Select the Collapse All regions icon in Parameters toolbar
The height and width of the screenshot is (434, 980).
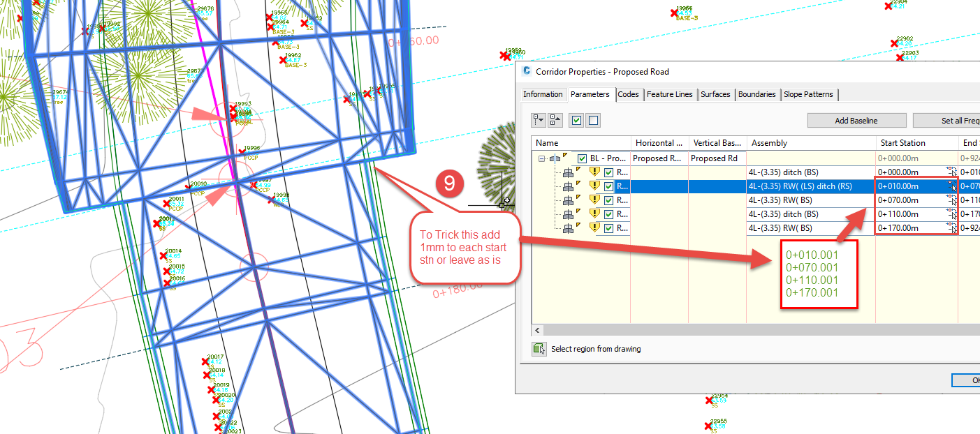click(x=554, y=120)
